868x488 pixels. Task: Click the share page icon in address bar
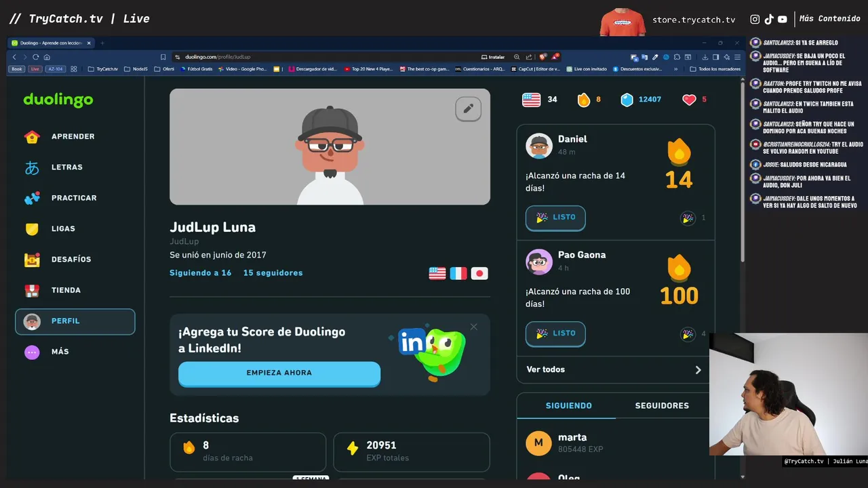tap(529, 57)
